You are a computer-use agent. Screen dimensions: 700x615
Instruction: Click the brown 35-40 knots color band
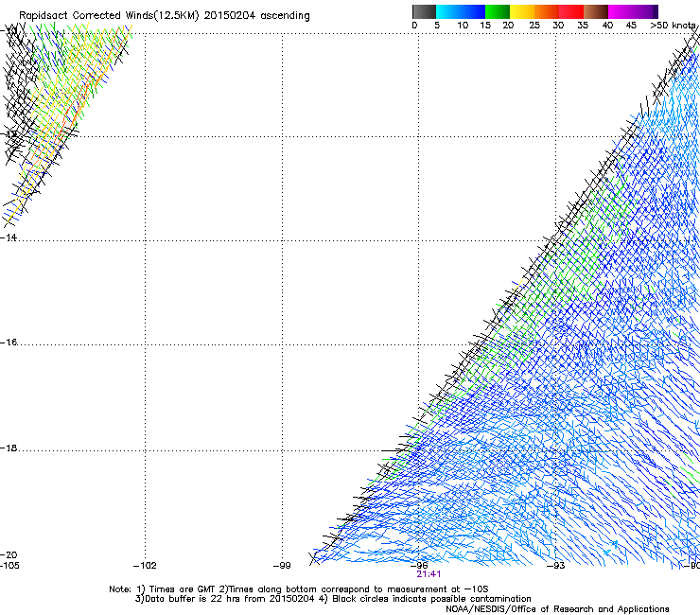coord(596,11)
